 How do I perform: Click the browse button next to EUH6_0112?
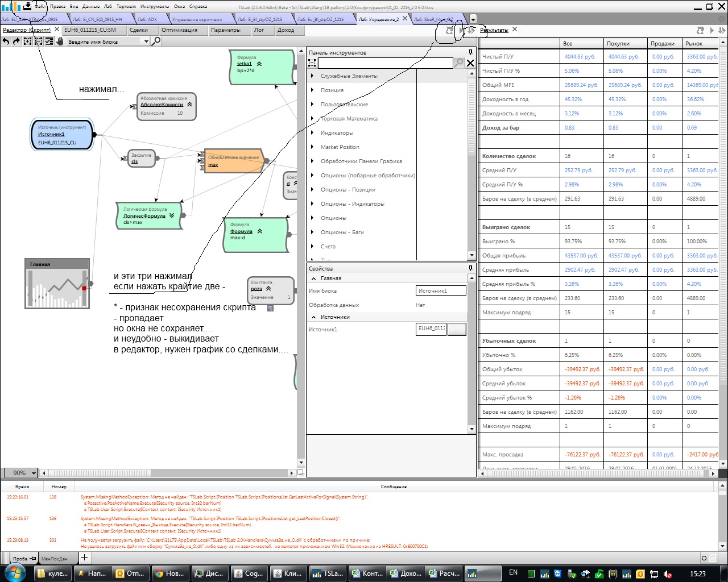click(x=457, y=329)
